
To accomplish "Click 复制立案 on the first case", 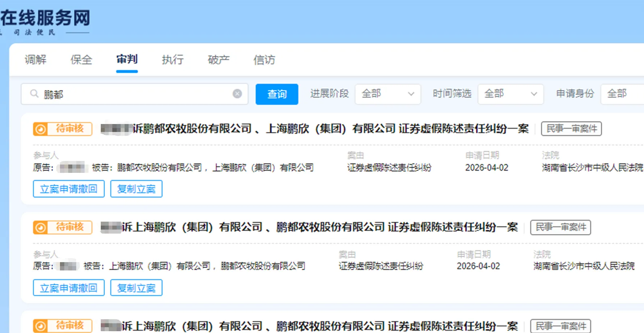I will pyautogui.click(x=136, y=189).
